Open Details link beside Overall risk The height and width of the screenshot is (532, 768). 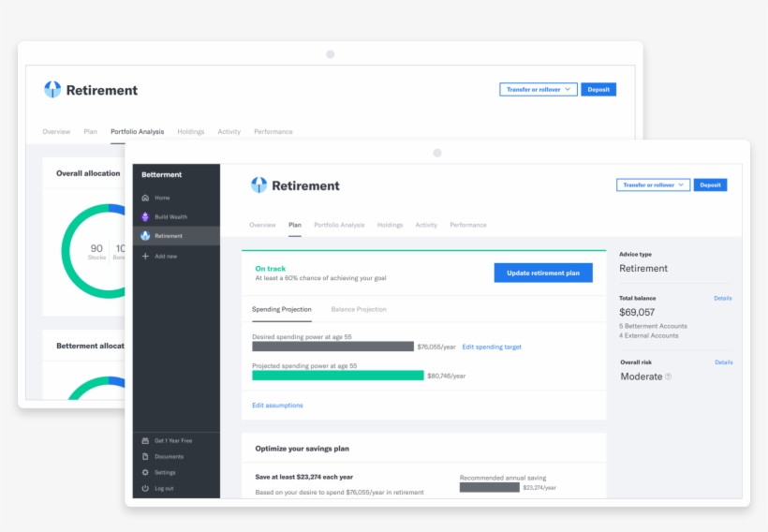(723, 362)
